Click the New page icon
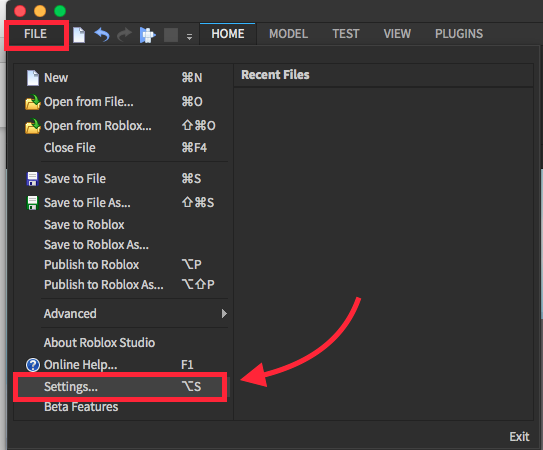 (33, 78)
